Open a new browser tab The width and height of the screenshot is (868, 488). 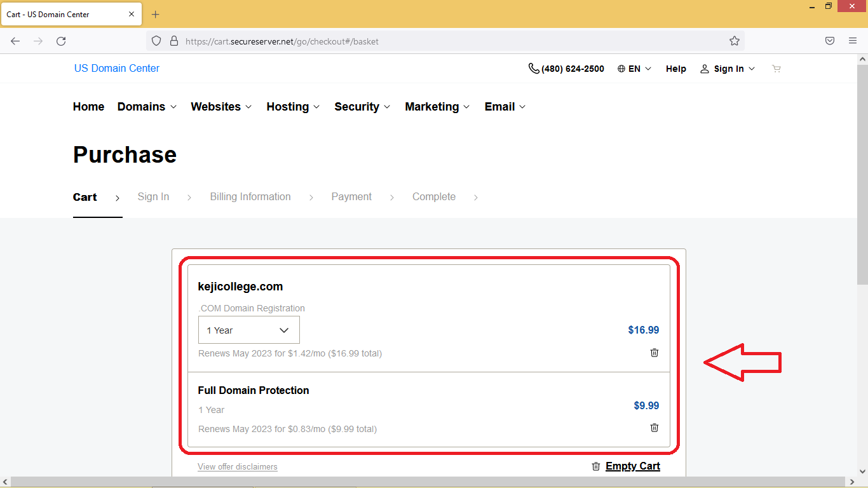click(156, 14)
